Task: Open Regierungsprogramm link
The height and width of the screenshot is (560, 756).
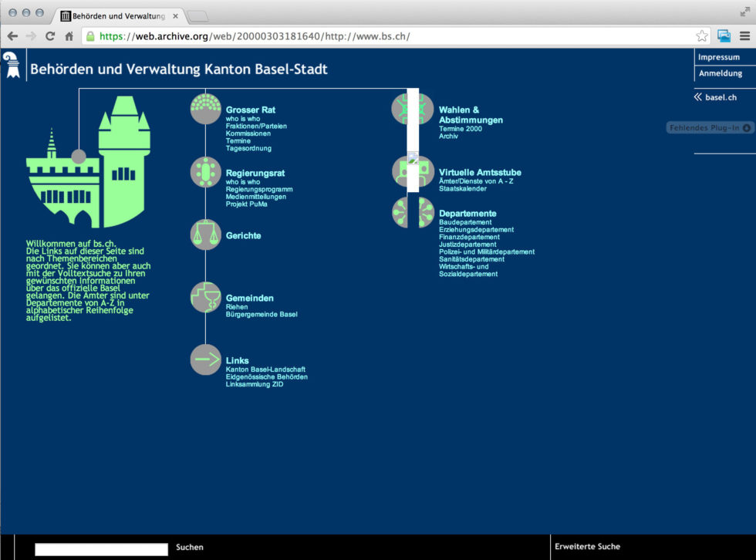Action: pos(259,190)
